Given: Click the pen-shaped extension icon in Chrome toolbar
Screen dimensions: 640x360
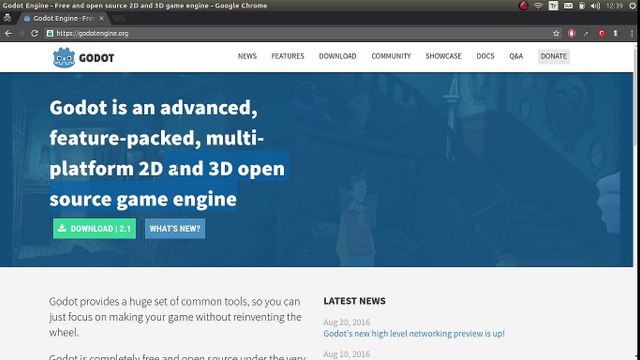Looking at the screenshot, I should coord(587,33).
